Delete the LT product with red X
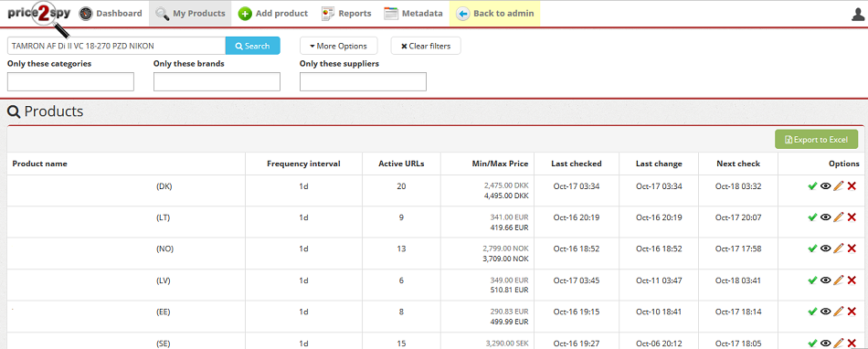This screenshot has height=349, width=868. pos(852,217)
